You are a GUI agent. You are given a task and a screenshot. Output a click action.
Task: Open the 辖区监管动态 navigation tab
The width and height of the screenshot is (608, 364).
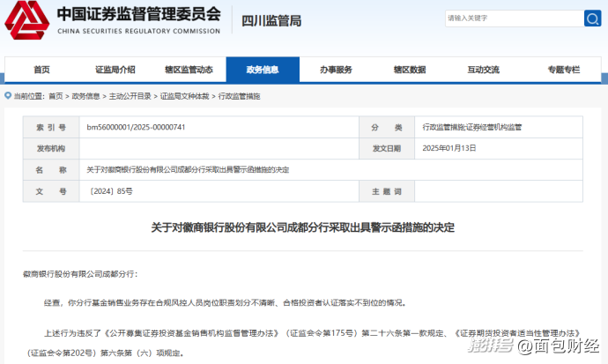[x=189, y=70]
